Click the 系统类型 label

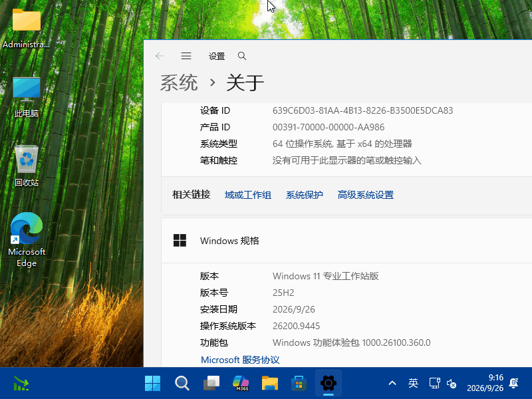point(219,144)
